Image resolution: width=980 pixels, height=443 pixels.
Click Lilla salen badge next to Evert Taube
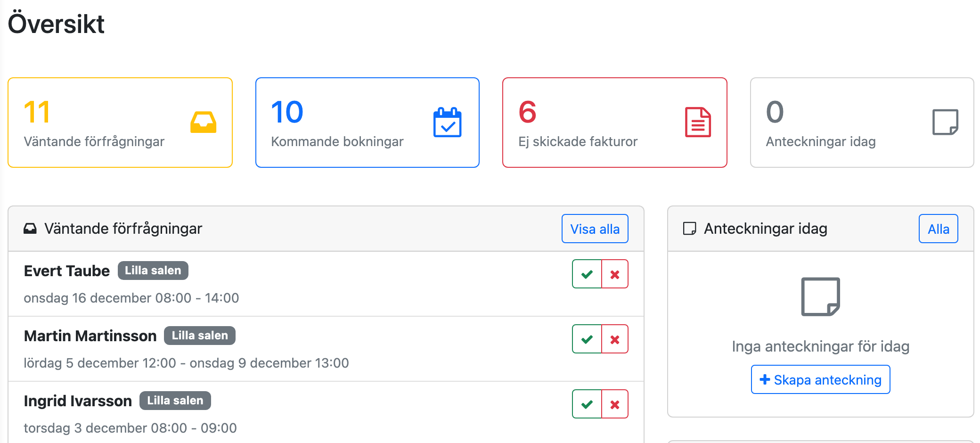(153, 271)
